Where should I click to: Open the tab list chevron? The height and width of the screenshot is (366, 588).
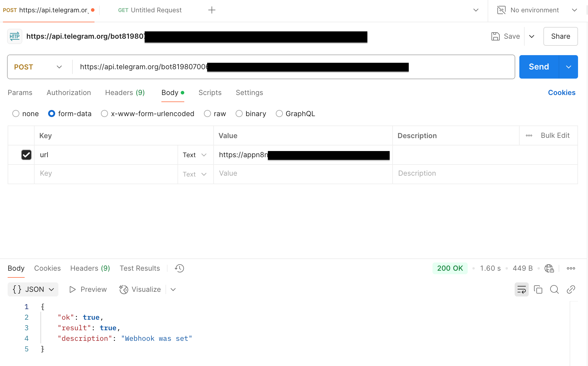coord(476,10)
